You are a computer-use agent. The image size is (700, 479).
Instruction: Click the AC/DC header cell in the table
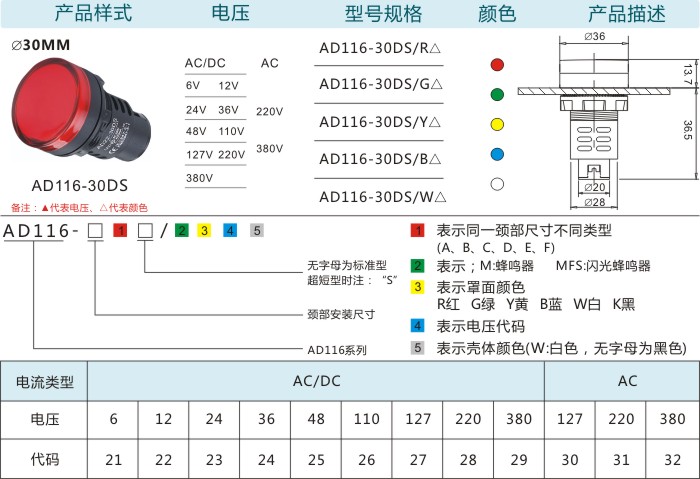[x=316, y=381]
